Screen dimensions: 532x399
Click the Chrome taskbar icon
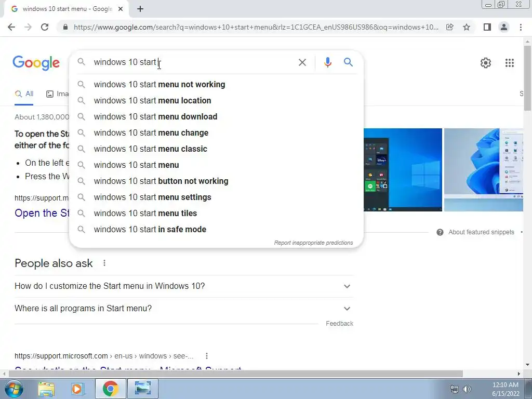[110, 389]
